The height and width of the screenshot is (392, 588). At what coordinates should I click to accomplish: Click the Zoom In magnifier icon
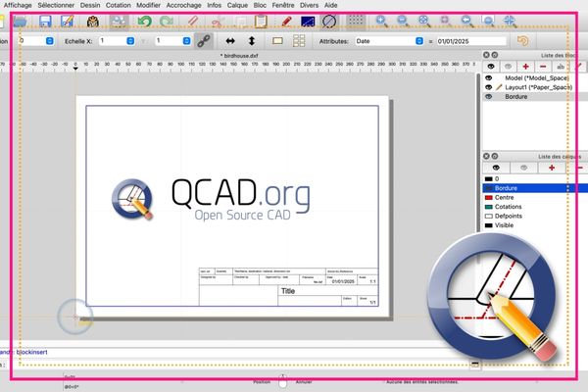pos(382,21)
